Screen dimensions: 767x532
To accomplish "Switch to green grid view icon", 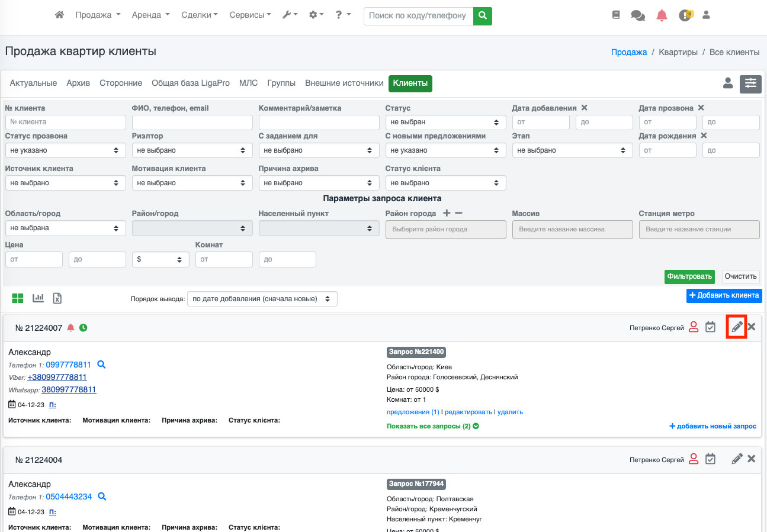I will (18, 298).
